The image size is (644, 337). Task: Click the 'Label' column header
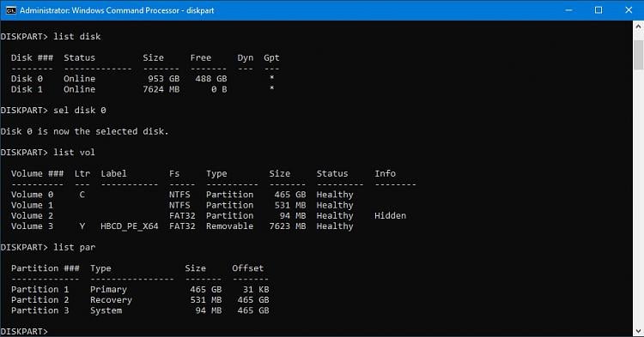(x=113, y=173)
